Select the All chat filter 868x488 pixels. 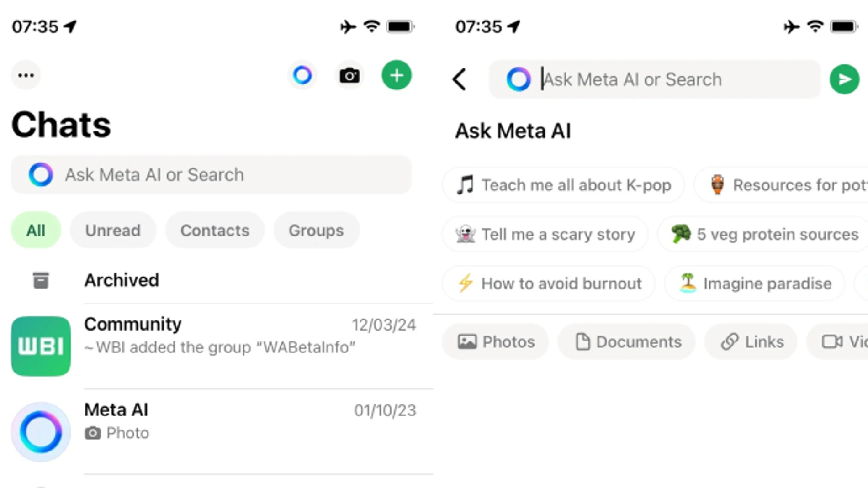(x=36, y=231)
